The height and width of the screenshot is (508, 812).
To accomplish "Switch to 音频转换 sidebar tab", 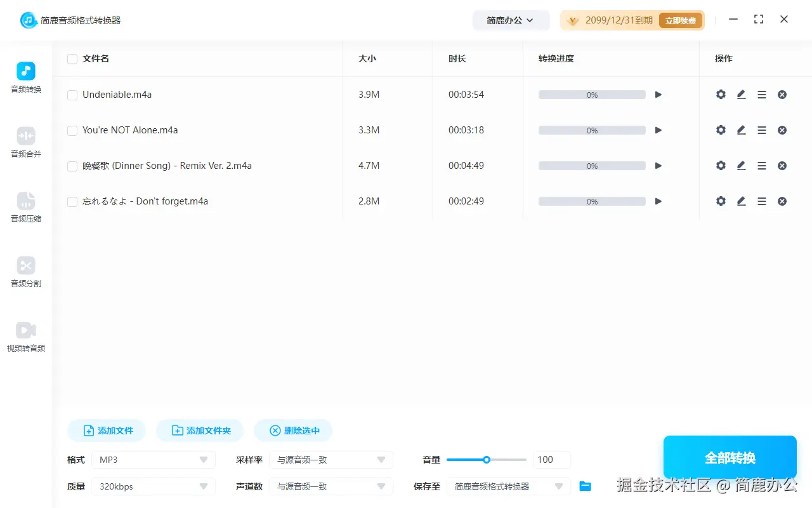I will tap(26, 77).
